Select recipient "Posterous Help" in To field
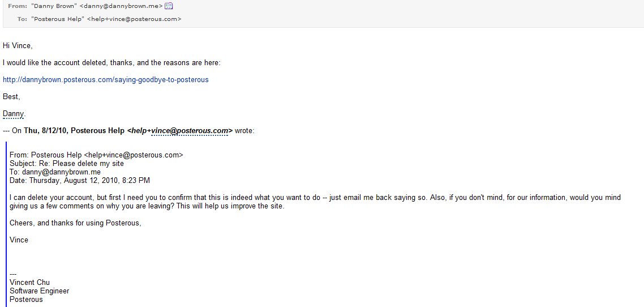This screenshot has height=307, width=644. (58, 19)
